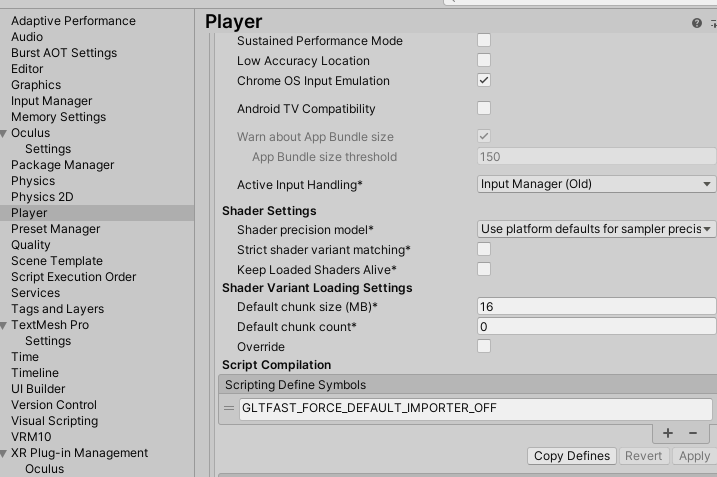This screenshot has width=717, height=477.
Task: Open Timeline settings
Action: (x=35, y=373)
